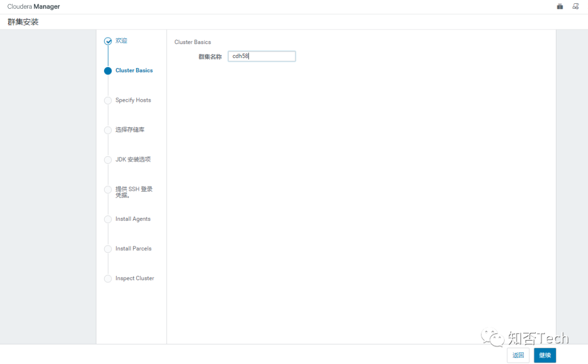Select the Specify Hosts step circle

click(x=108, y=101)
